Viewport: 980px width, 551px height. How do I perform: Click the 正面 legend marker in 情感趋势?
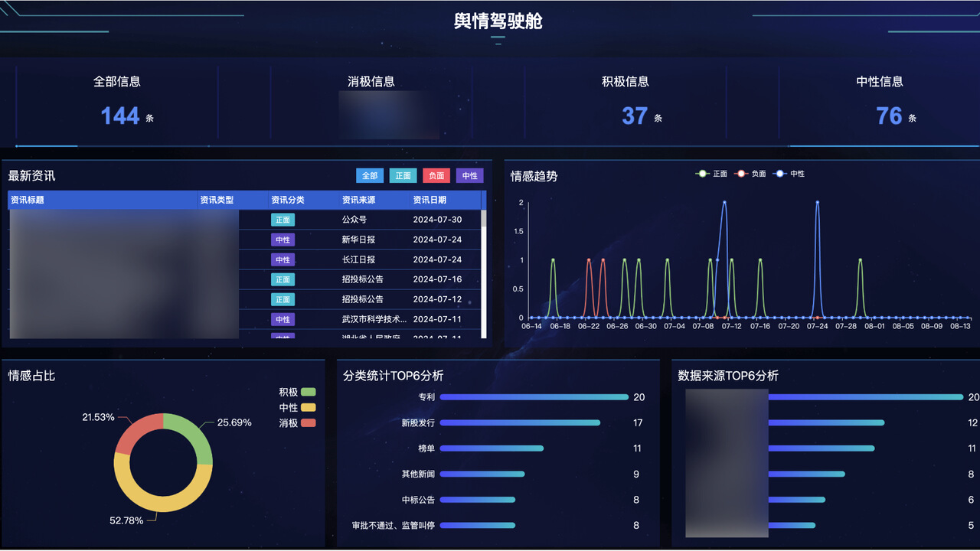click(703, 174)
